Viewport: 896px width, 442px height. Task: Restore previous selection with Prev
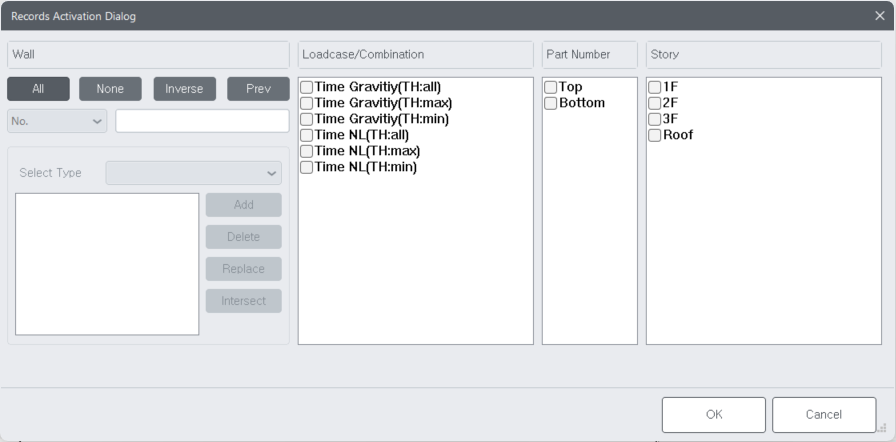(x=258, y=89)
